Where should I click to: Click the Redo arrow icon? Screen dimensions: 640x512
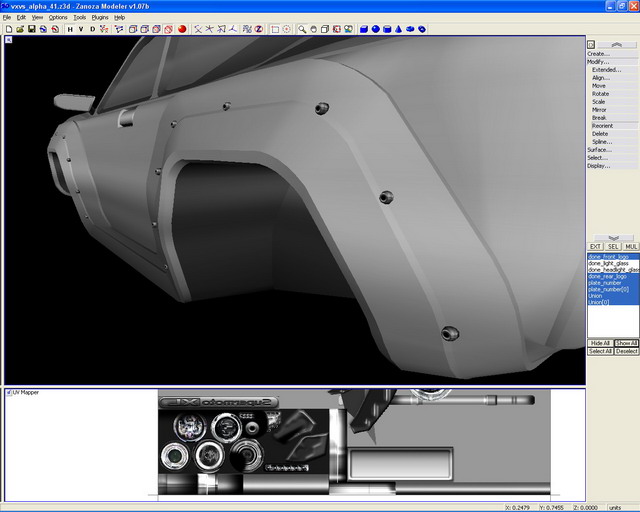point(55,29)
